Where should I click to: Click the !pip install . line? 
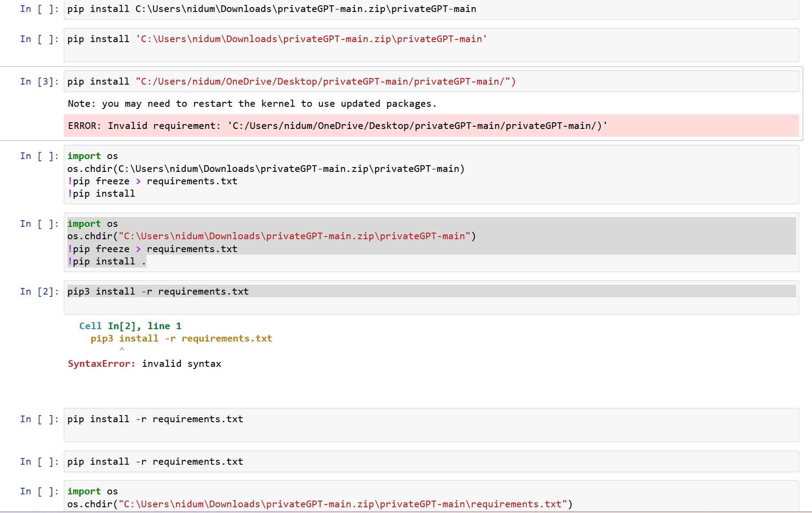coord(106,261)
